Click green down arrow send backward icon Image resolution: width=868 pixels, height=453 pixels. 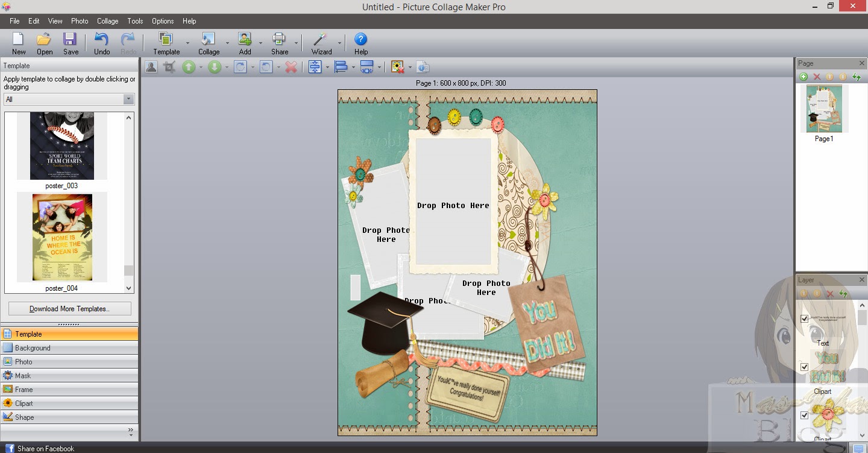[215, 67]
